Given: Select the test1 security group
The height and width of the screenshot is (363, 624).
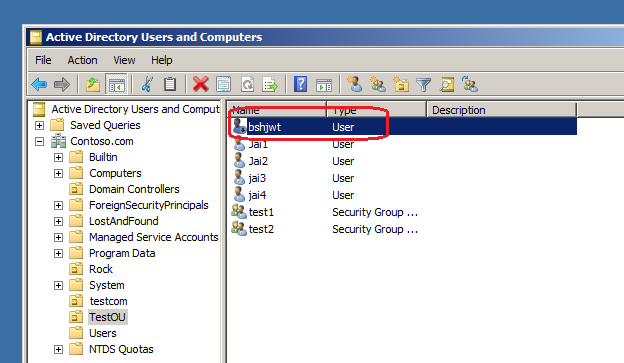Looking at the screenshot, I should point(261,212).
